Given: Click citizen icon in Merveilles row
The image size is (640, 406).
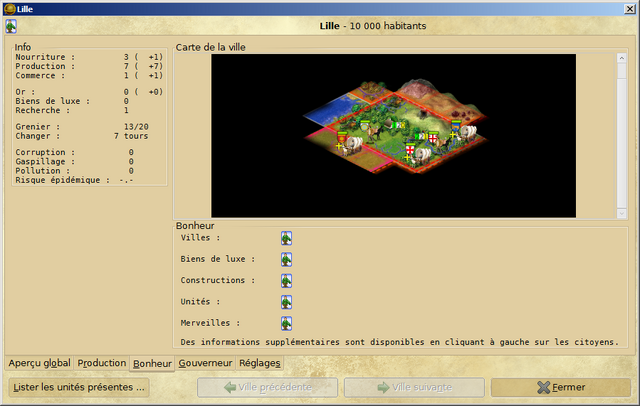Looking at the screenshot, I should click(286, 323).
